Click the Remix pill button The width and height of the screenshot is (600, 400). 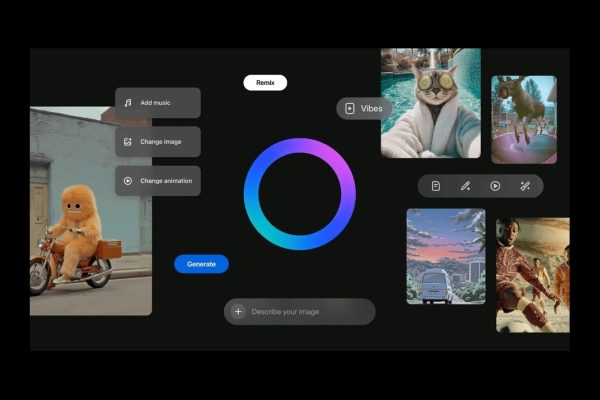[265, 83]
